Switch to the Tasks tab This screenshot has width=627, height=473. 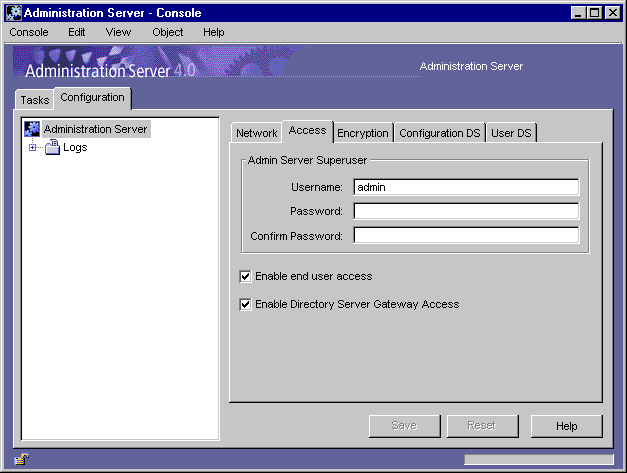click(x=35, y=100)
